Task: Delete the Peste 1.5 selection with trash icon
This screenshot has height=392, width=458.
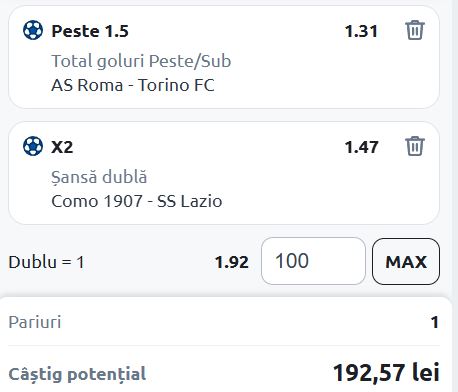Action: [x=415, y=30]
